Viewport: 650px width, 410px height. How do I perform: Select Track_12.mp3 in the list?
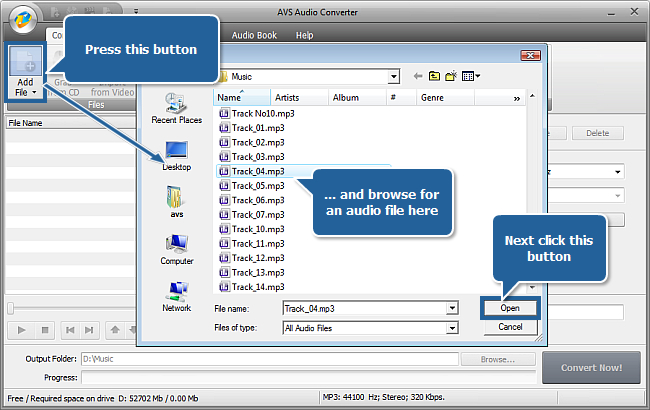[x=252, y=258]
